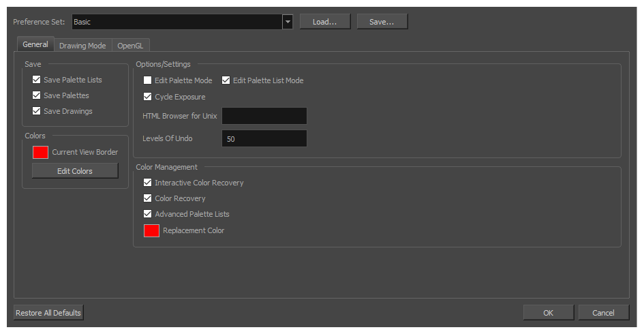Enable Edit Palette Mode checkbox

pos(147,80)
